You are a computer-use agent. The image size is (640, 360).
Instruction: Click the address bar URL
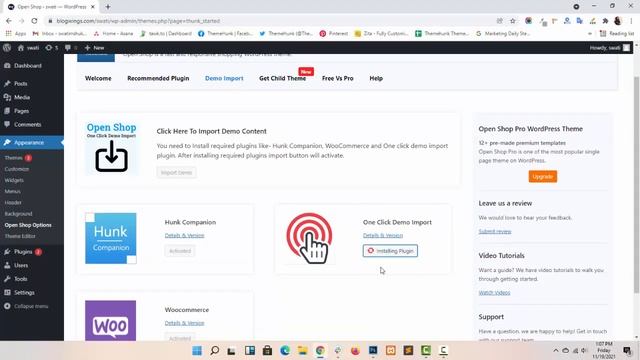tap(138, 21)
